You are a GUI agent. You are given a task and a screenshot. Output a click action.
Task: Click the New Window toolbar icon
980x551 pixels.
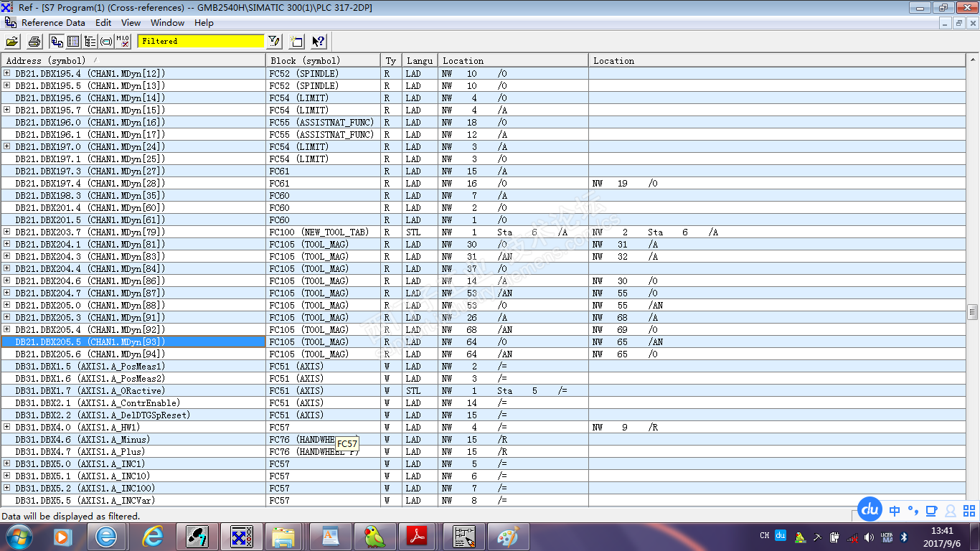click(x=296, y=42)
